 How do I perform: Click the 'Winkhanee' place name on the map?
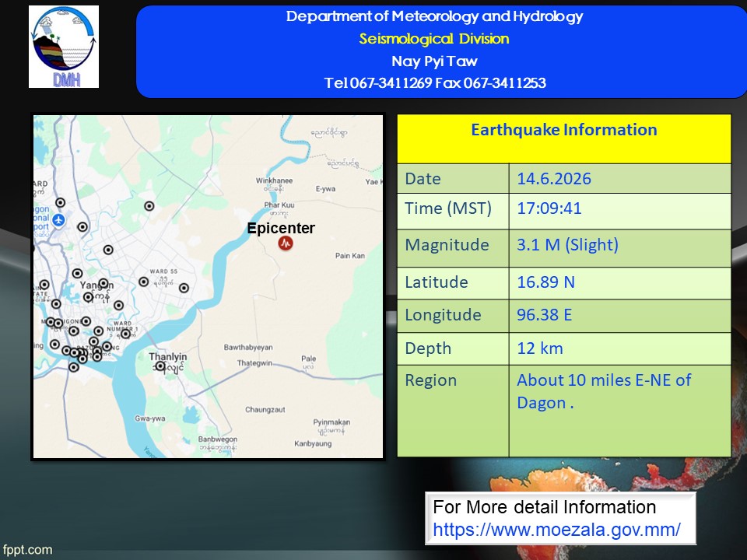(275, 180)
